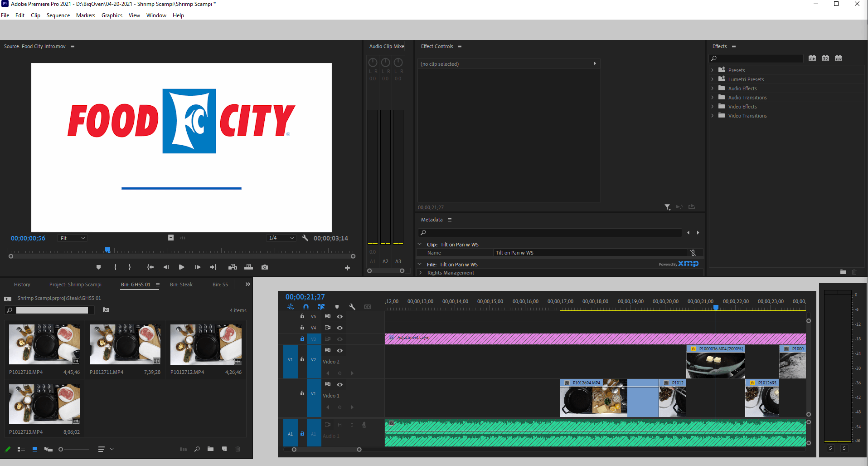Toggle Snap in the timeline toolbar
Screen dimensions: 868x466
pyautogui.click(x=306, y=307)
